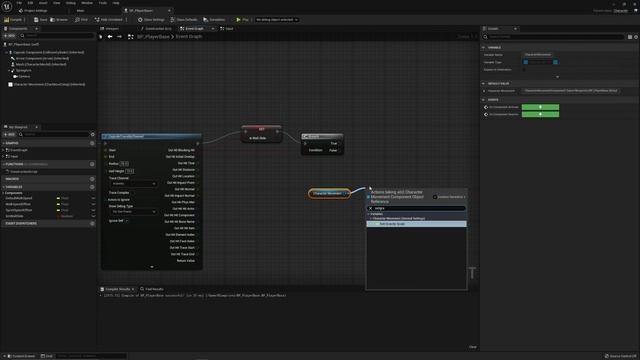Save the blueprint using Save icon
640x360 pixels.
pyautogui.click(x=40, y=20)
